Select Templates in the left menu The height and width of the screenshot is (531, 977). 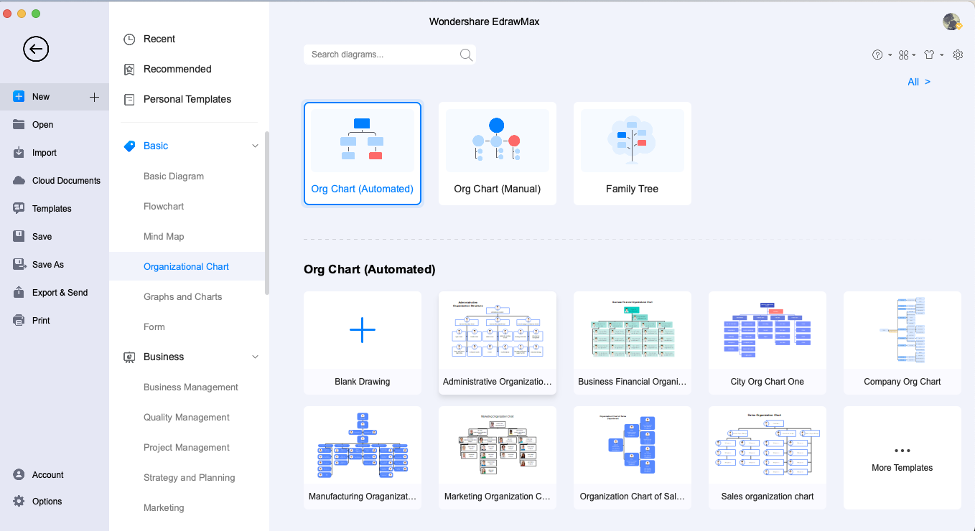click(52, 208)
